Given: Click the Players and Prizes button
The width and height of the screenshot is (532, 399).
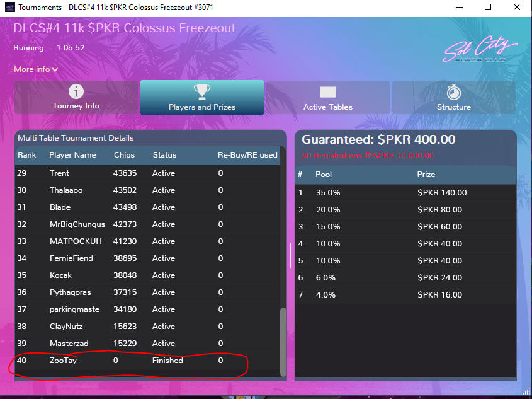Looking at the screenshot, I should pyautogui.click(x=201, y=98).
